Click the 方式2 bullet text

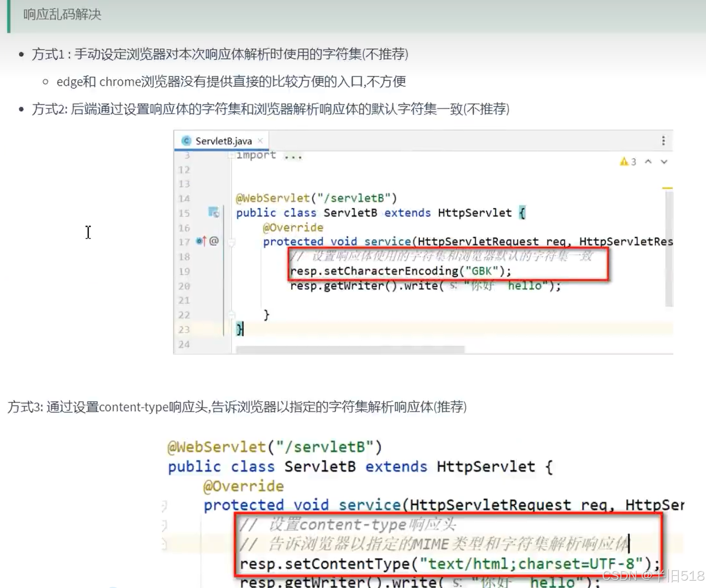point(270,109)
